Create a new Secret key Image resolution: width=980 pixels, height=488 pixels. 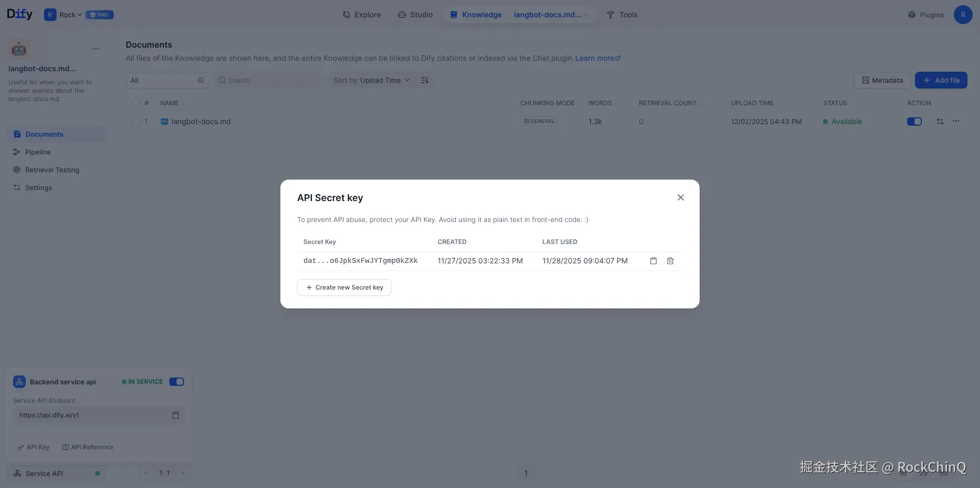(344, 287)
